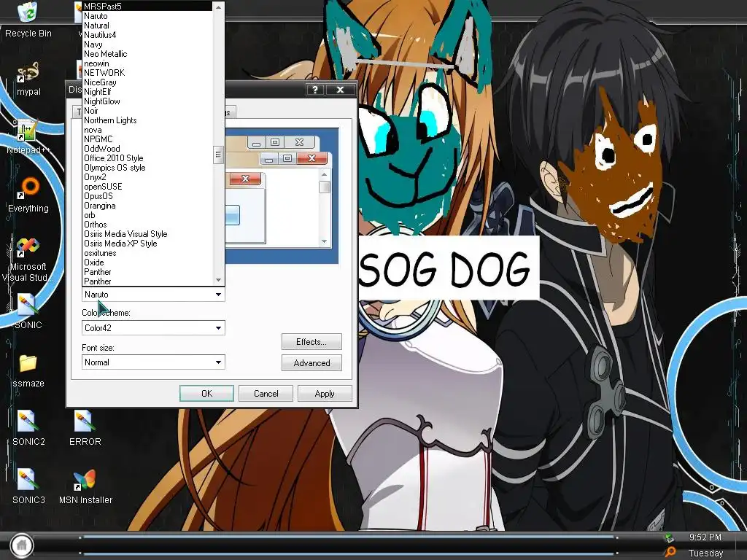The height and width of the screenshot is (560, 747).
Task: Open the Advanced appearance settings
Action: tap(311, 363)
